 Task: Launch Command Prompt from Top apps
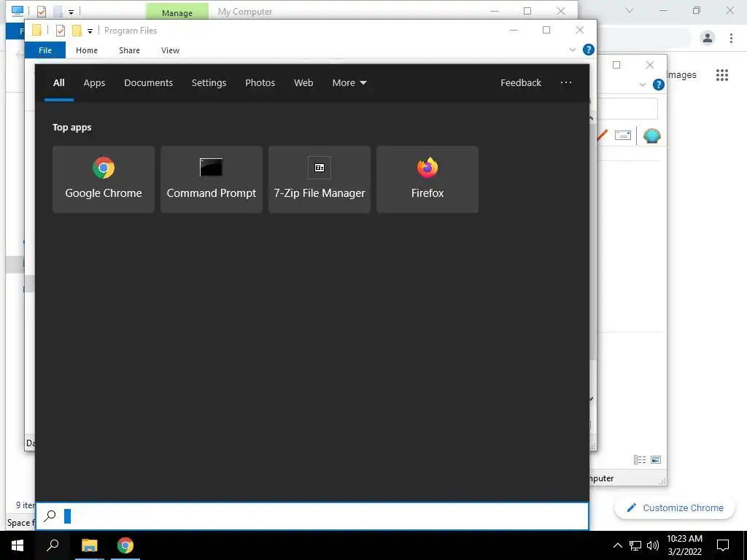click(211, 179)
